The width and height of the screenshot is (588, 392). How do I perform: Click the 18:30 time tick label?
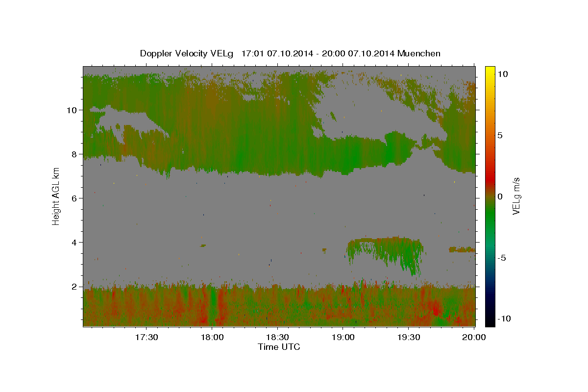pos(277,337)
